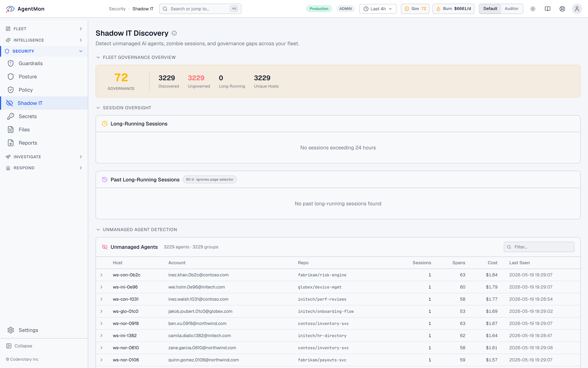588x368 pixels.
Task: Open the Guardrails page
Action: [44, 63]
